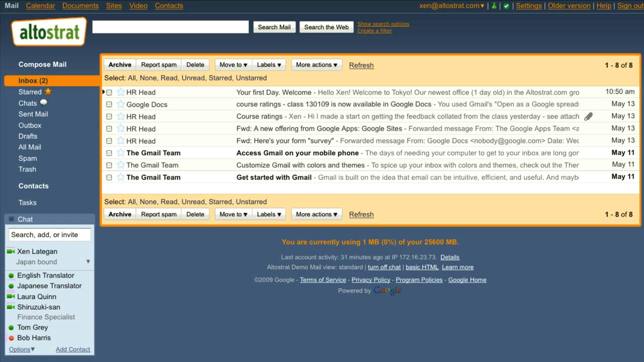Click the speech bubble icon next to Chats
The image size is (644, 362).
[44, 103]
